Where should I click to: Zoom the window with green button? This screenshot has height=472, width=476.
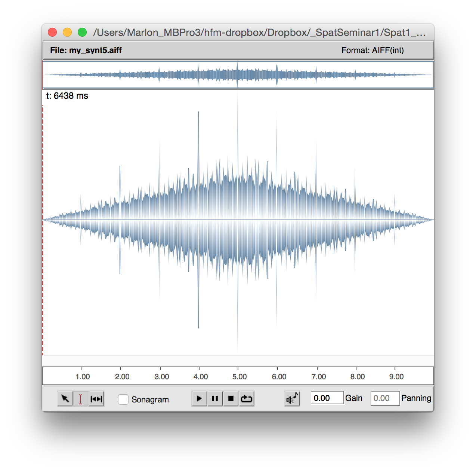click(82, 32)
